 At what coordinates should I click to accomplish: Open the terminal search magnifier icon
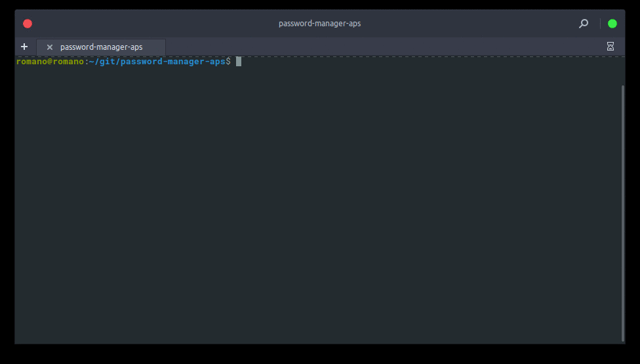(x=584, y=24)
